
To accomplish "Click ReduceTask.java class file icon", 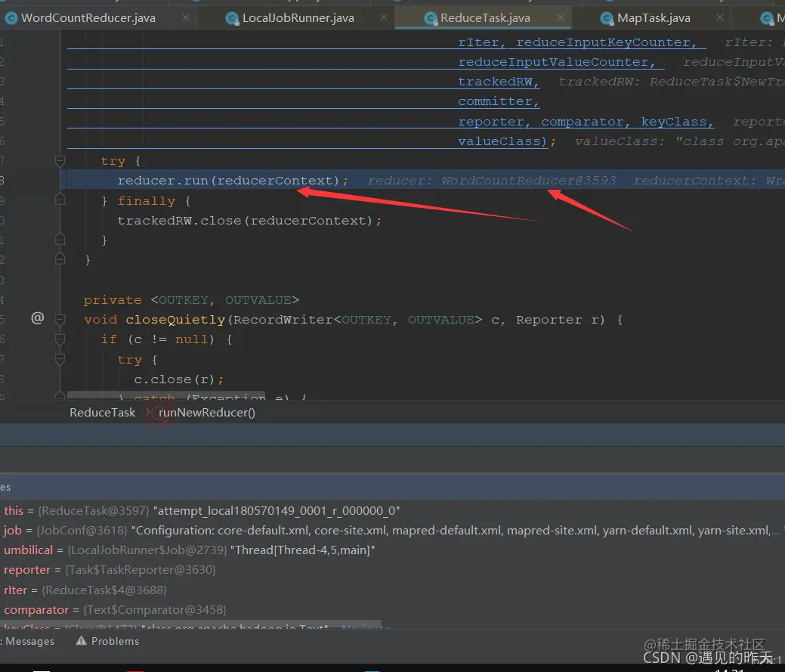I will (x=430, y=19).
